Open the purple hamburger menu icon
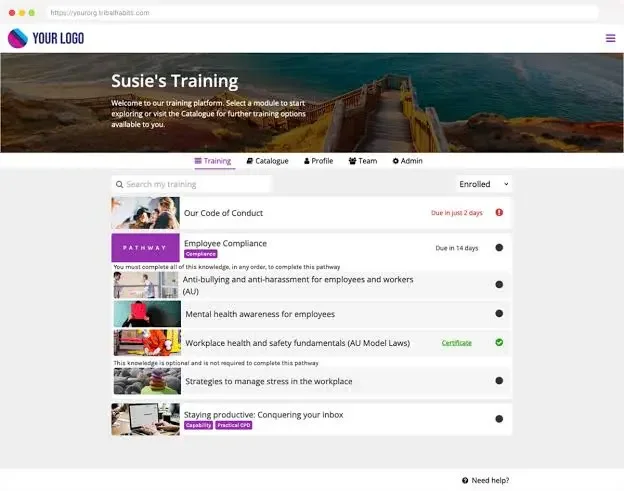624x491 pixels. tap(610, 38)
